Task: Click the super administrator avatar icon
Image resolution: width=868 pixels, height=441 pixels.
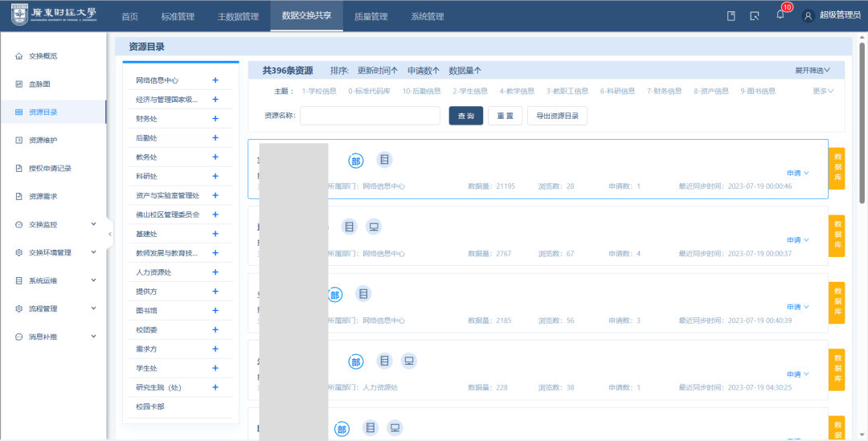Action: (x=809, y=16)
